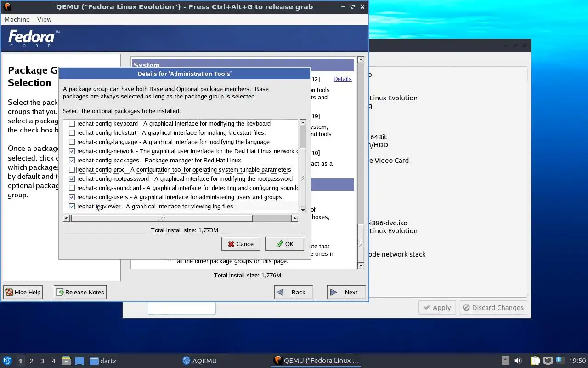Click the package list horizontal scrollbar thumb

click(x=162, y=218)
